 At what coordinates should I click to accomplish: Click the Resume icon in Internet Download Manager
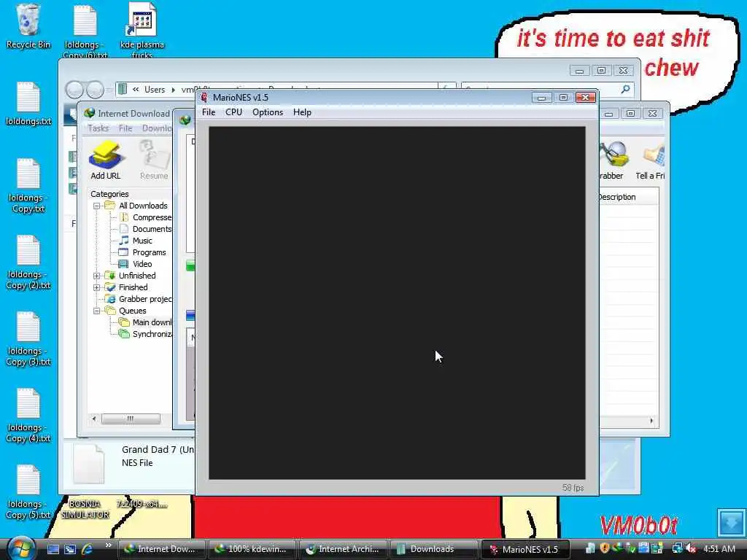click(x=154, y=160)
